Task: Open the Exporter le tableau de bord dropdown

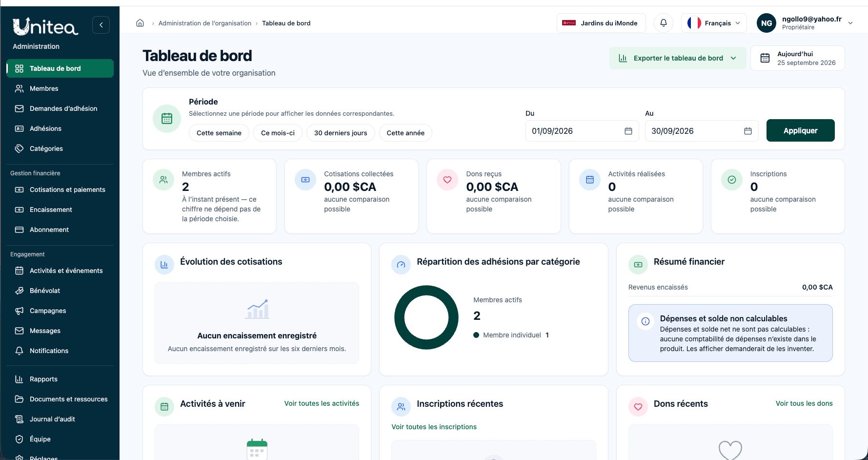Action: [x=678, y=58]
